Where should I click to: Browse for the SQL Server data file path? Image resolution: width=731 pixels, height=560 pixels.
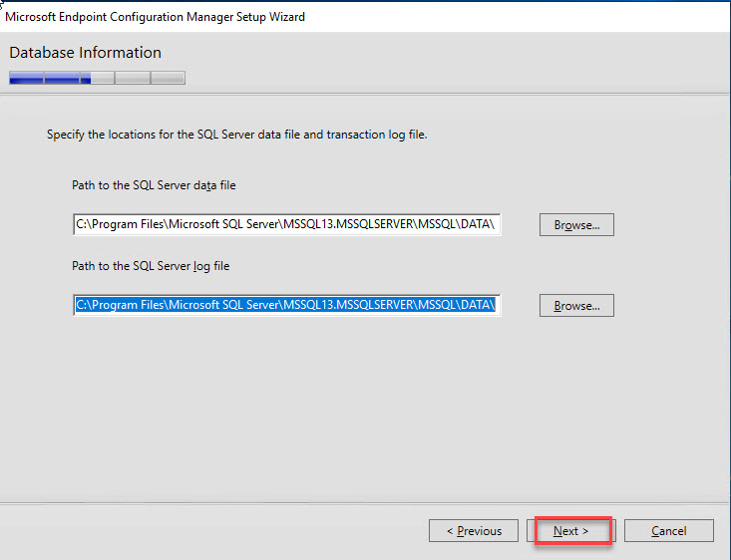(576, 225)
